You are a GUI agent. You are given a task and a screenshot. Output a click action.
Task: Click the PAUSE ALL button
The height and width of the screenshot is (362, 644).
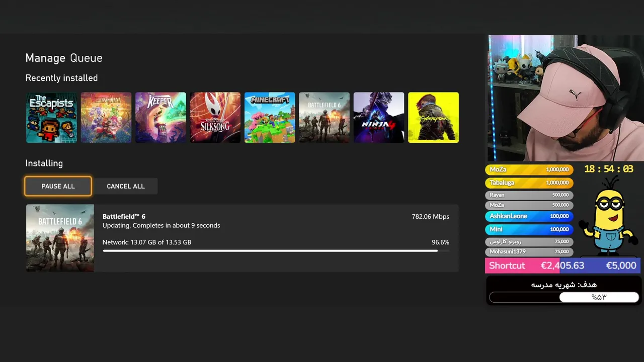tap(58, 186)
